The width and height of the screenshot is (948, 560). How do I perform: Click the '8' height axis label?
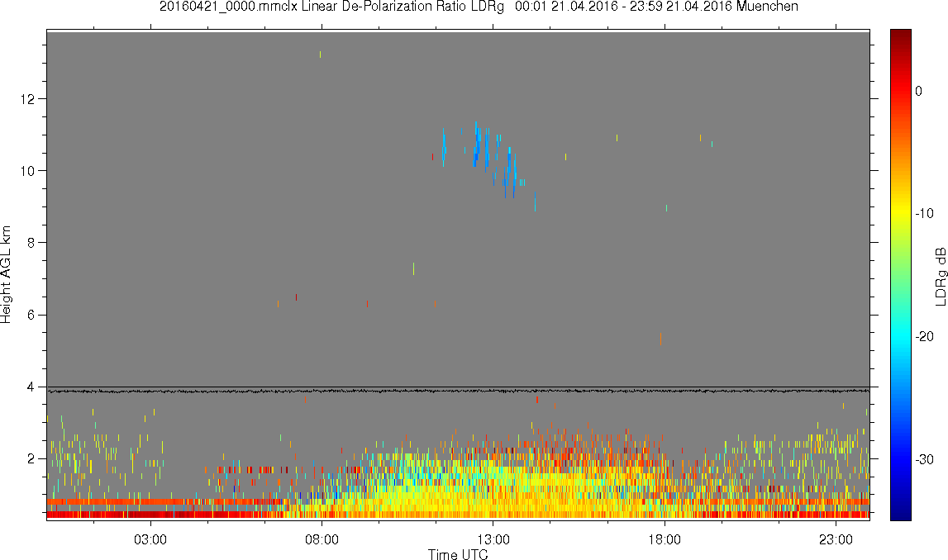tap(31, 243)
